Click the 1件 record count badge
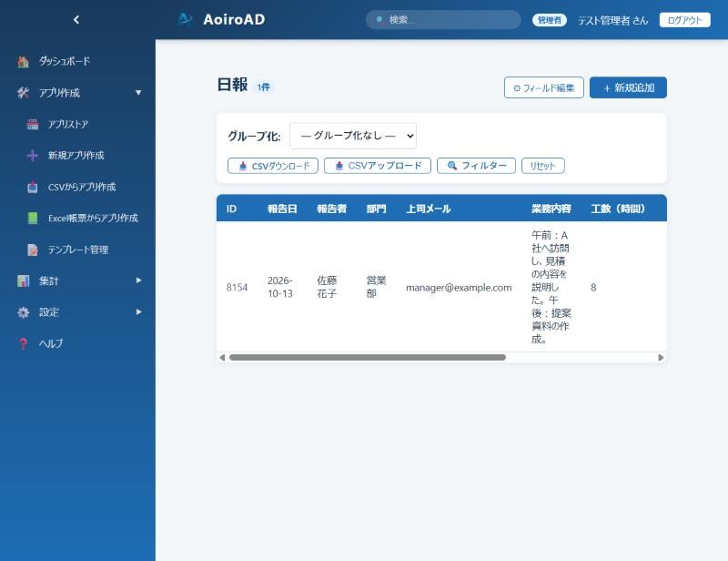This screenshot has height=561, width=728. point(264,87)
